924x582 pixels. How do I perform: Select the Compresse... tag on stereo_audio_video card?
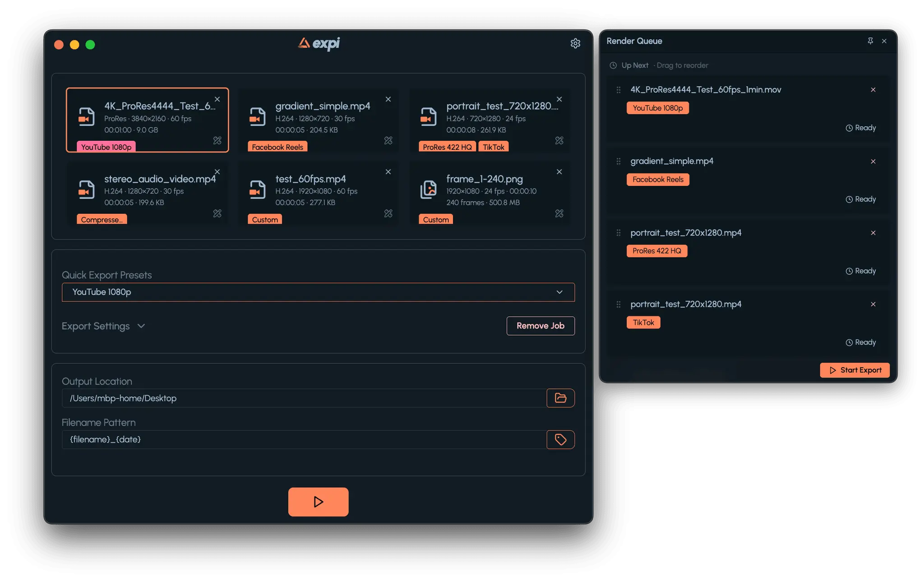pyautogui.click(x=102, y=220)
